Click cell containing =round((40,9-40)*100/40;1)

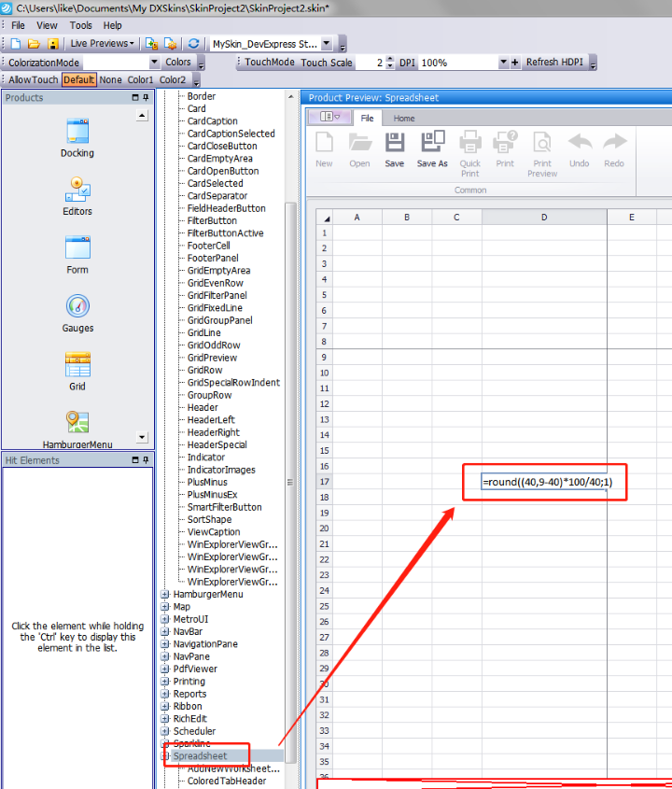pos(544,482)
